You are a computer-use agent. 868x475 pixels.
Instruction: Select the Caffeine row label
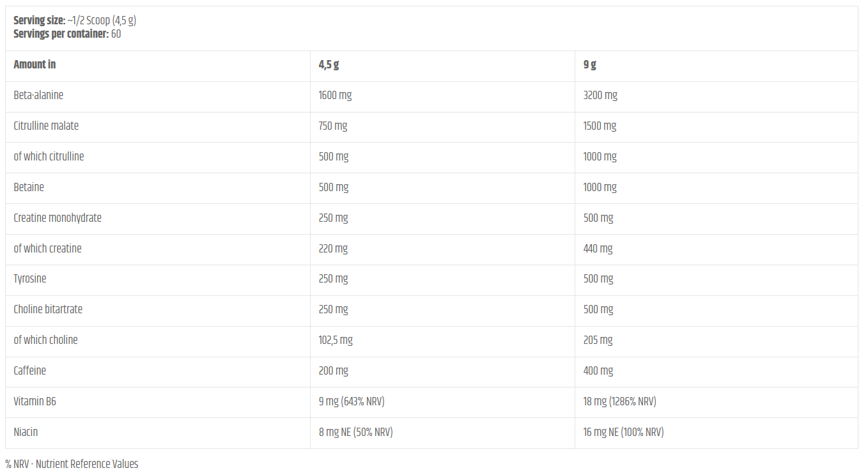tap(29, 371)
